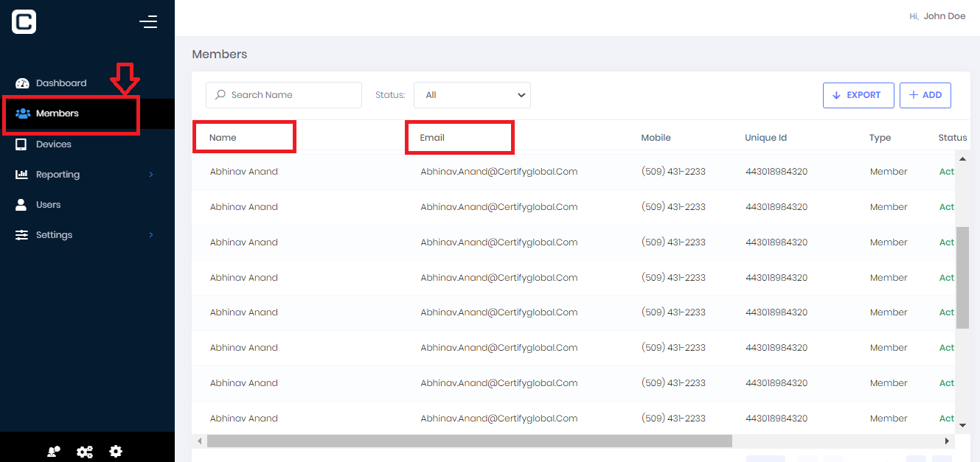This screenshot has width=980, height=462.
Task: Collapse the sidebar with the hamburger icon
Action: point(148,22)
